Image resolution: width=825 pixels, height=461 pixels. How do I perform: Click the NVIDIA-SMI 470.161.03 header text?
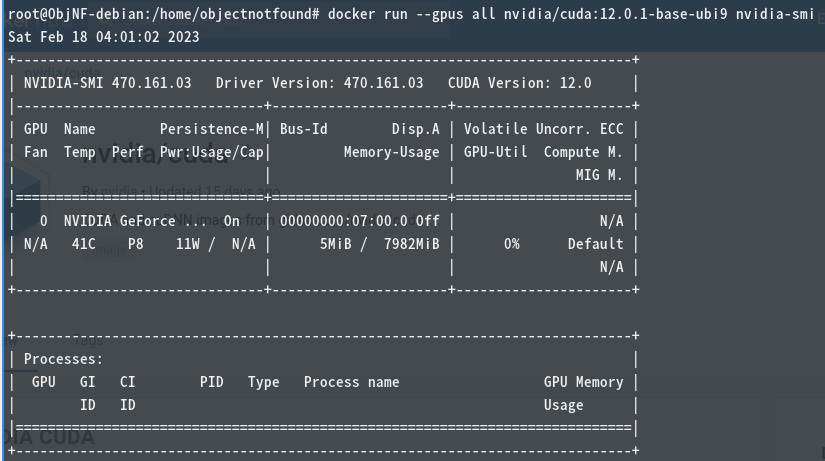(x=108, y=83)
